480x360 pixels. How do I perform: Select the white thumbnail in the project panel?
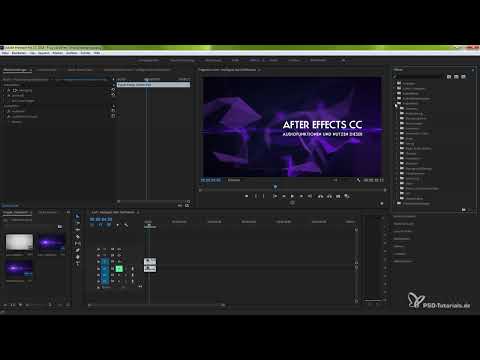[19, 242]
